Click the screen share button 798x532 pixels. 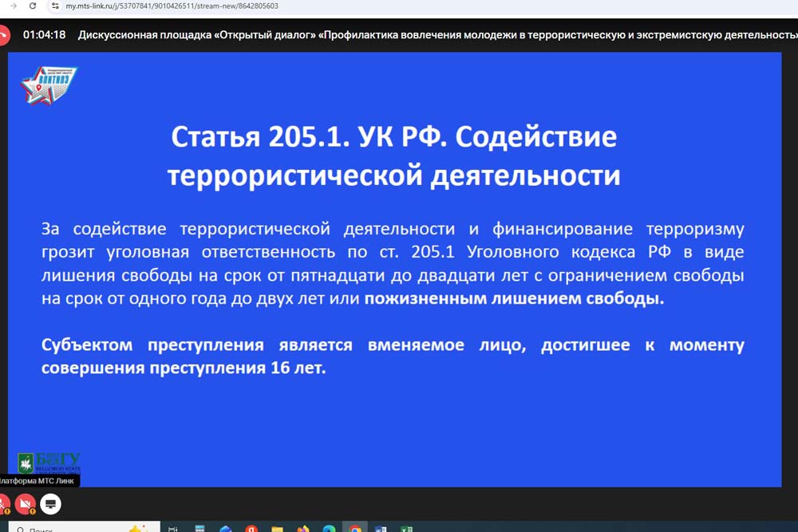pos(50,504)
